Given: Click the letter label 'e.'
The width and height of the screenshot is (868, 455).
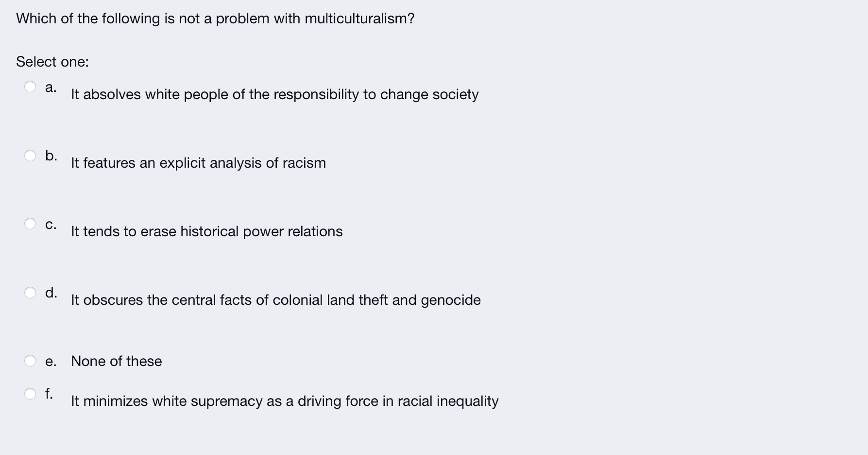Looking at the screenshot, I should click(51, 361).
